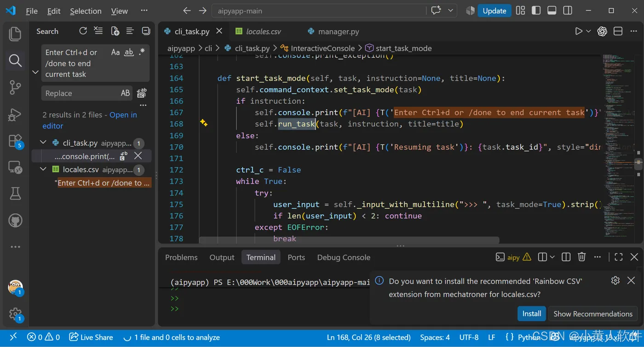Switch to locales.csv editor tab
Screen dimensions: 644x347
264,31
